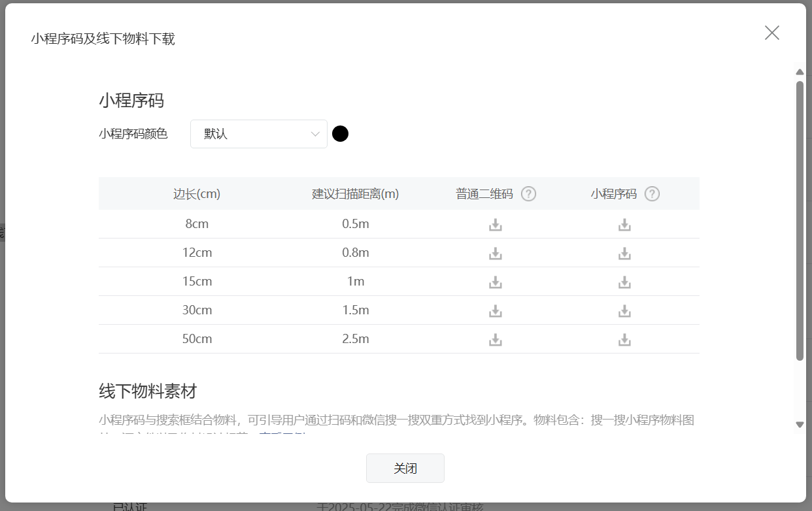Click the 边长(cm) column header
The width and height of the screenshot is (812, 511).
[197, 194]
